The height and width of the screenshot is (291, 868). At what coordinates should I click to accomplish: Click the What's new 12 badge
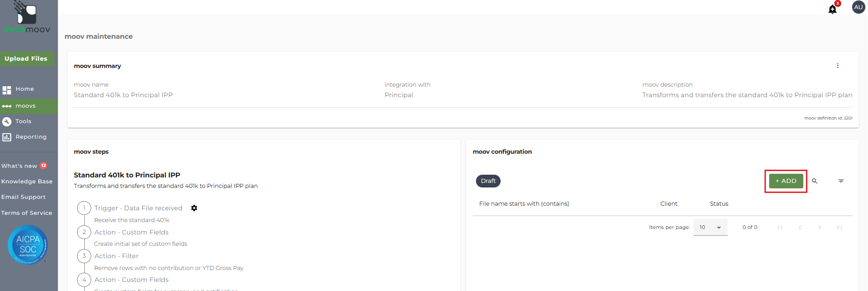tap(43, 166)
